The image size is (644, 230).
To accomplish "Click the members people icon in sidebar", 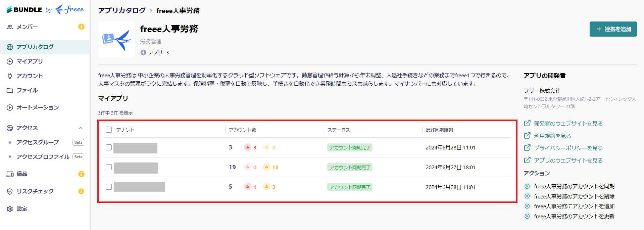I will pyautogui.click(x=10, y=27).
